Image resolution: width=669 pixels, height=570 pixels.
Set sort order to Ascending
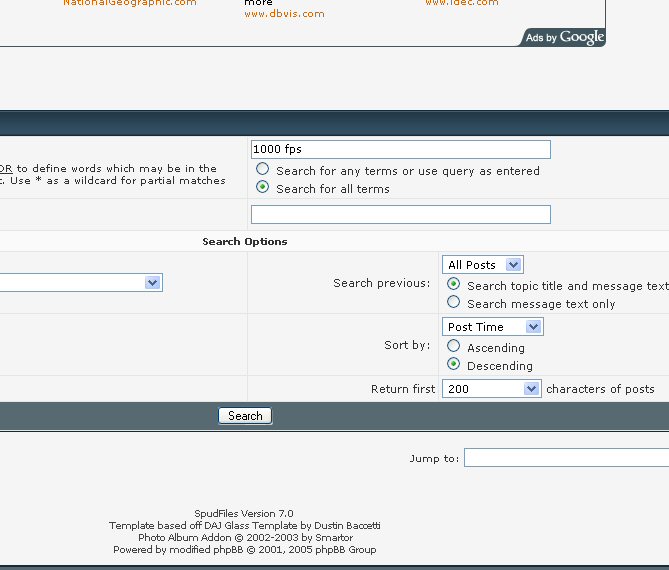pyautogui.click(x=455, y=347)
